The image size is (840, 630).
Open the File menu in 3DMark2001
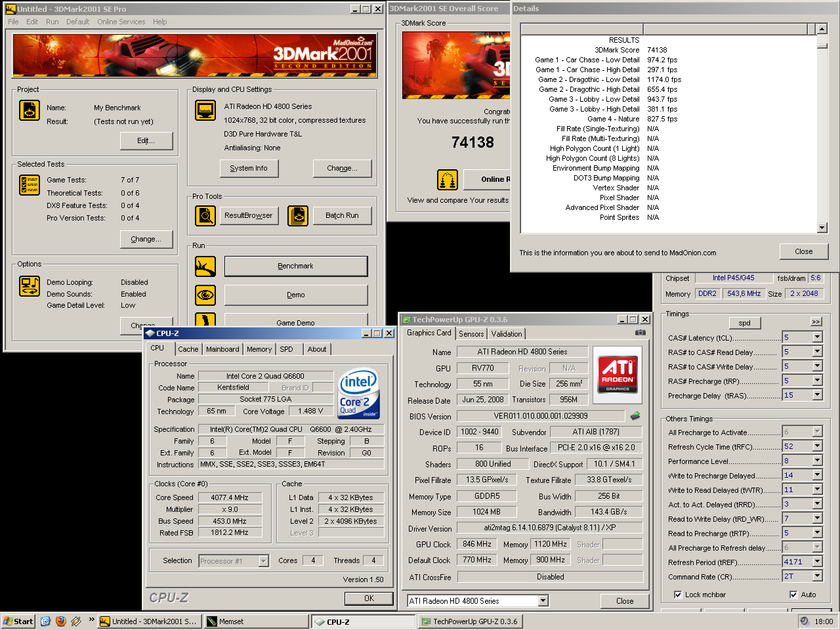pos(13,22)
